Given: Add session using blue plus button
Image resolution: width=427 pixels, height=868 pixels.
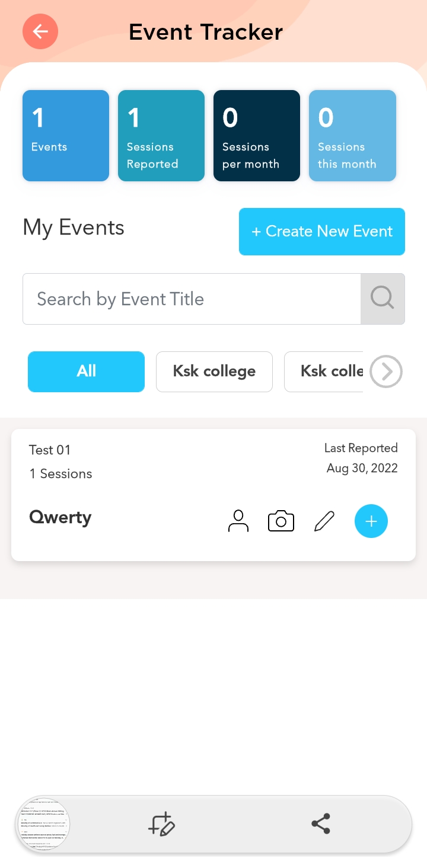Looking at the screenshot, I should pos(371,521).
